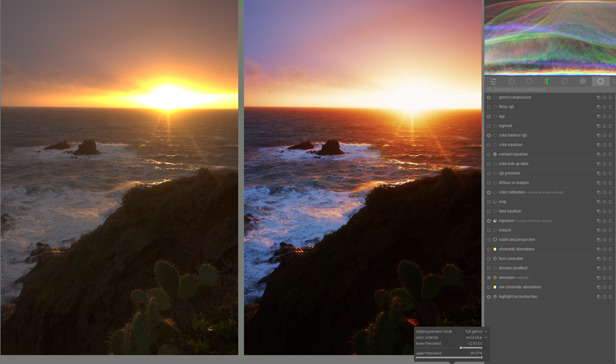Viewport: 616px width, 364px height.
Task: Open module groups presets hamburger menu
Action: [x=613, y=81]
